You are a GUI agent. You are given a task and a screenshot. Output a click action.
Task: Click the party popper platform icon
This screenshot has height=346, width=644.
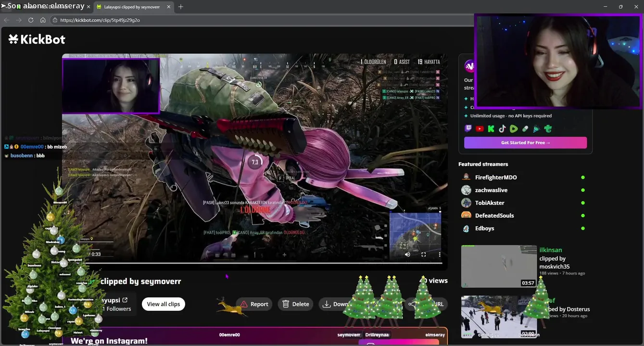(536, 129)
